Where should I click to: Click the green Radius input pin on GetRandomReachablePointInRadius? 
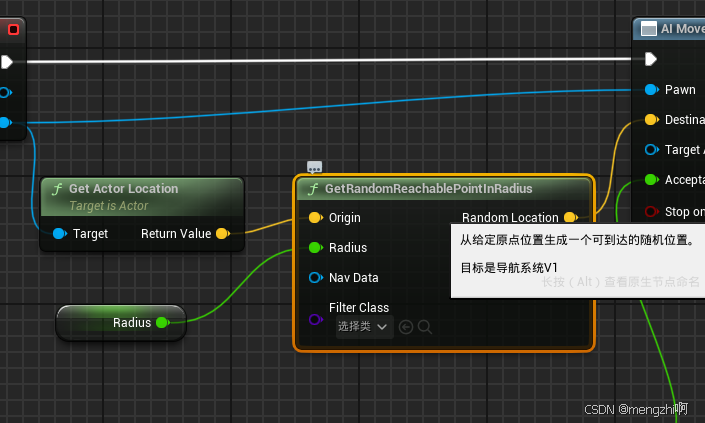(316, 247)
